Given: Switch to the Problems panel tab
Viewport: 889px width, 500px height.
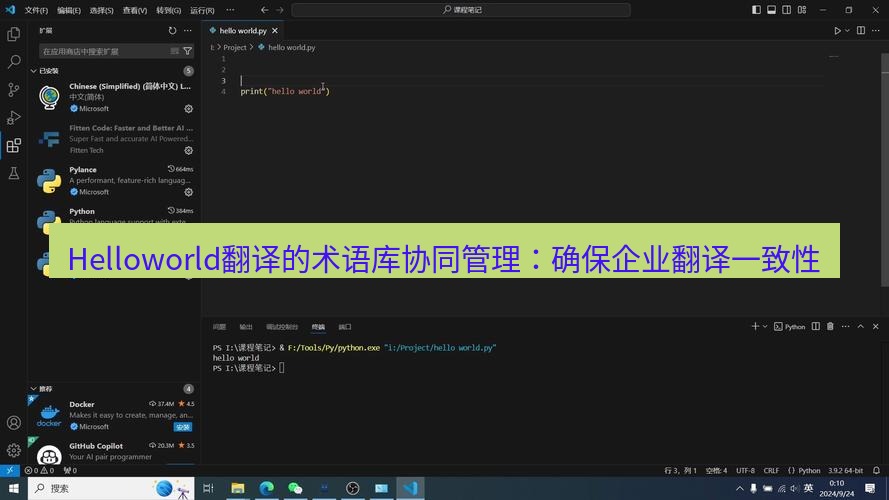Looking at the screenshot, I should (x=219, y=327).
